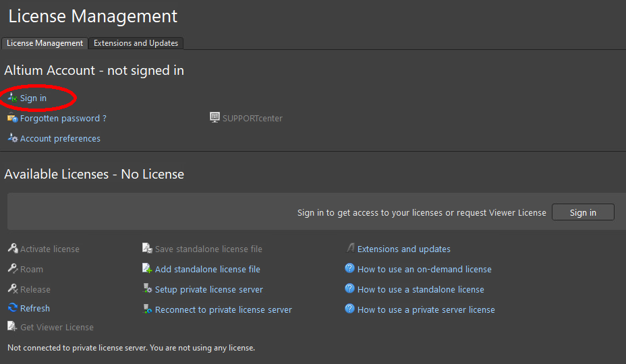This screenshot has width=626, height=364.
Task: Click help icon for private server license
Action: 349,309
